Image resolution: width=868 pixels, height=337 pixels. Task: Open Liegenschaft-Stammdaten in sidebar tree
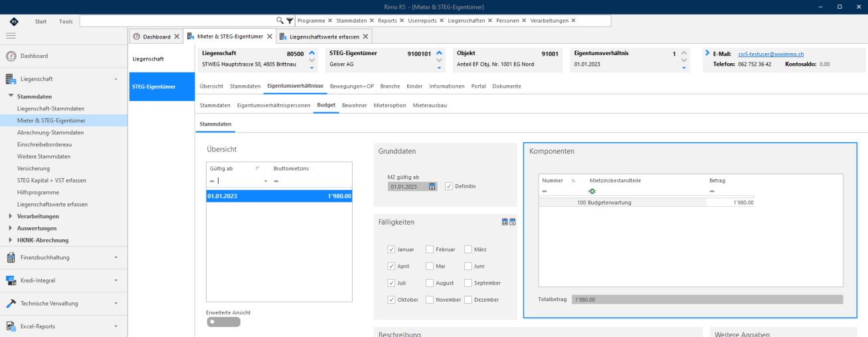51,108
